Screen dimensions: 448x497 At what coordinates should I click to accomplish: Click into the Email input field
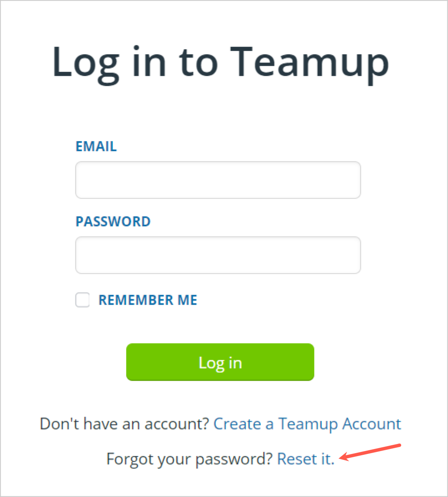tap(218, 180)
